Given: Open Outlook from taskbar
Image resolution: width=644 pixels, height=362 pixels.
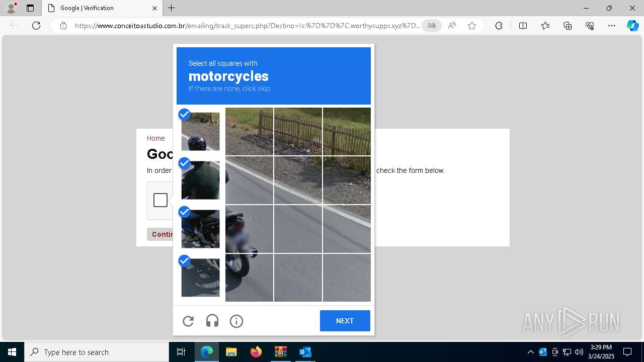Looking at the screenshot, I should point(305,352).
